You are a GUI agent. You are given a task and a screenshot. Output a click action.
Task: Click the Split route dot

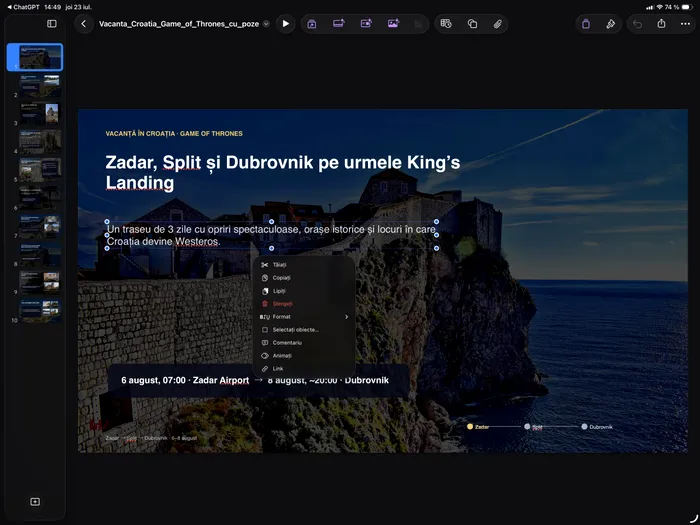527,427
